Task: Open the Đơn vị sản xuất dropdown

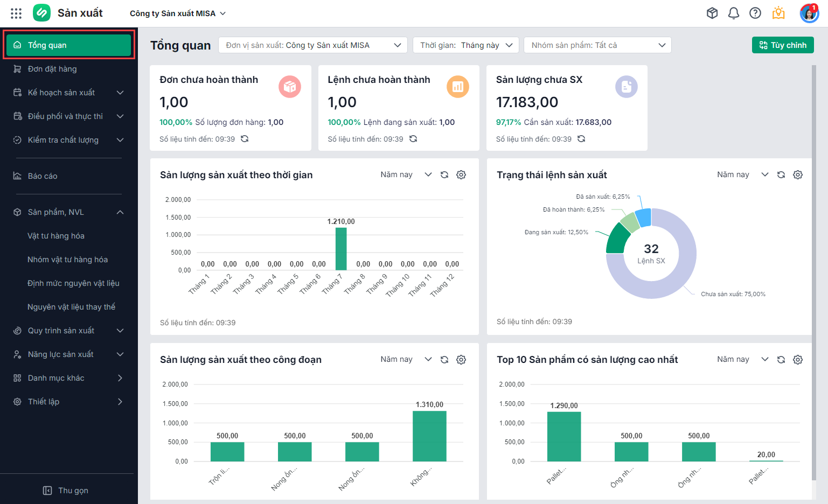Action: click(313, 45)
